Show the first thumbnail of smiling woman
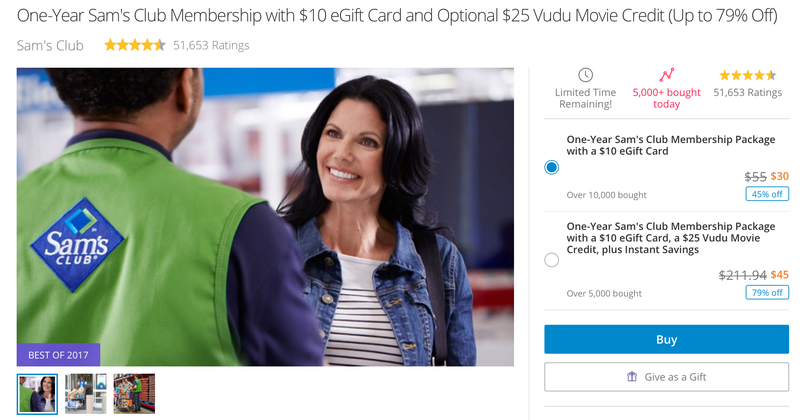800x420 pixels. pyautogui.click(x=37, y=393)
